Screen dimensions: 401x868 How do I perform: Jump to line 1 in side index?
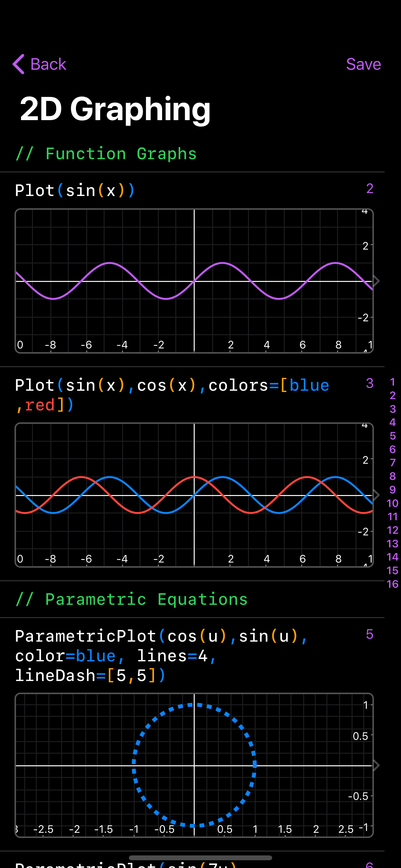(x=393, y=382)
